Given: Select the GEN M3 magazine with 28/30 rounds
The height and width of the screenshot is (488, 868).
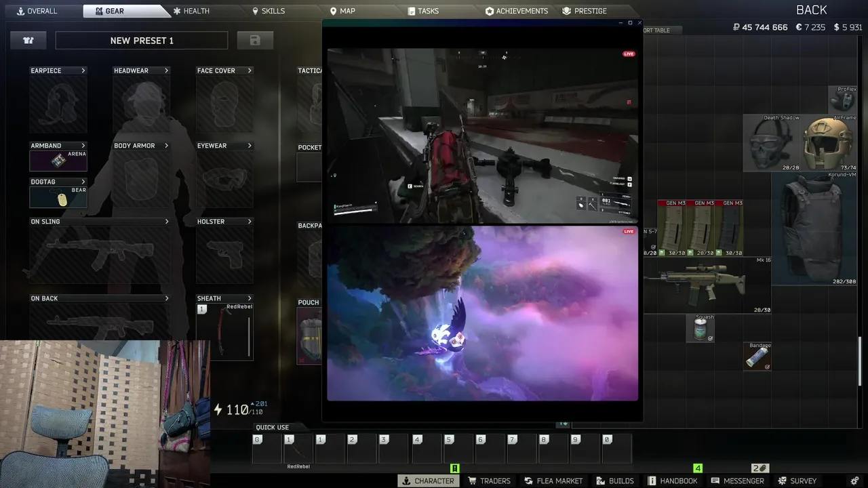Looking at the screenshot, I should point(701,228).
